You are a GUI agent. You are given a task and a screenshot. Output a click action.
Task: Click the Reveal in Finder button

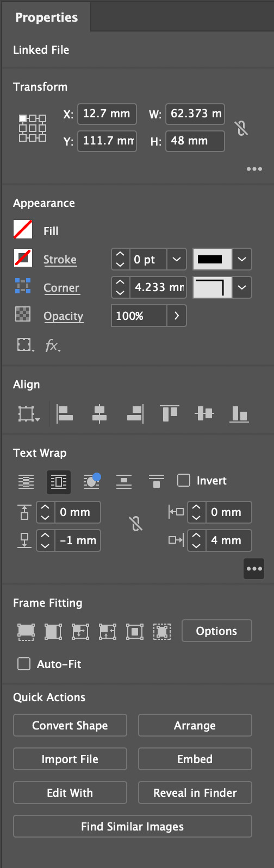[195, 793]
